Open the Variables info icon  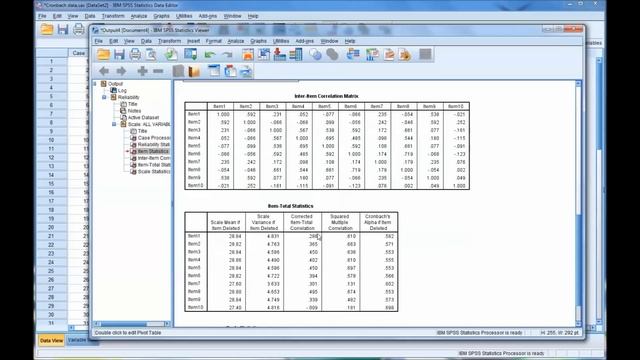296,54
